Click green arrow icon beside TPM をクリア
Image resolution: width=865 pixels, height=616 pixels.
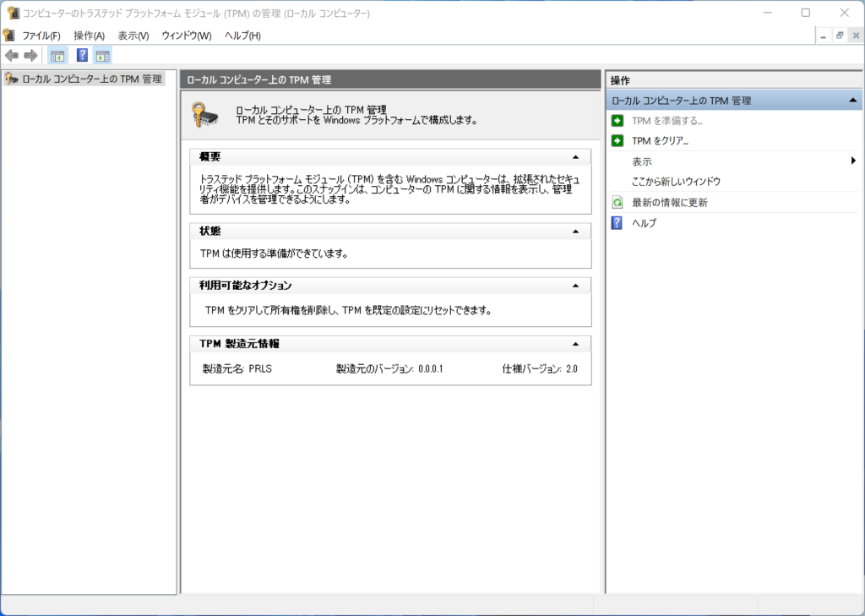[x=617, y=141]
